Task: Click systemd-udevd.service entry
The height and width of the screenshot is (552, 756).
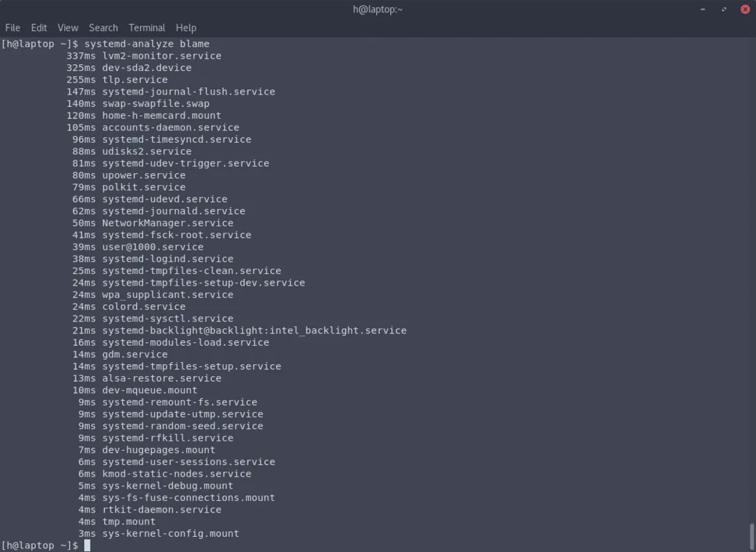Action: tap(149, 199)
